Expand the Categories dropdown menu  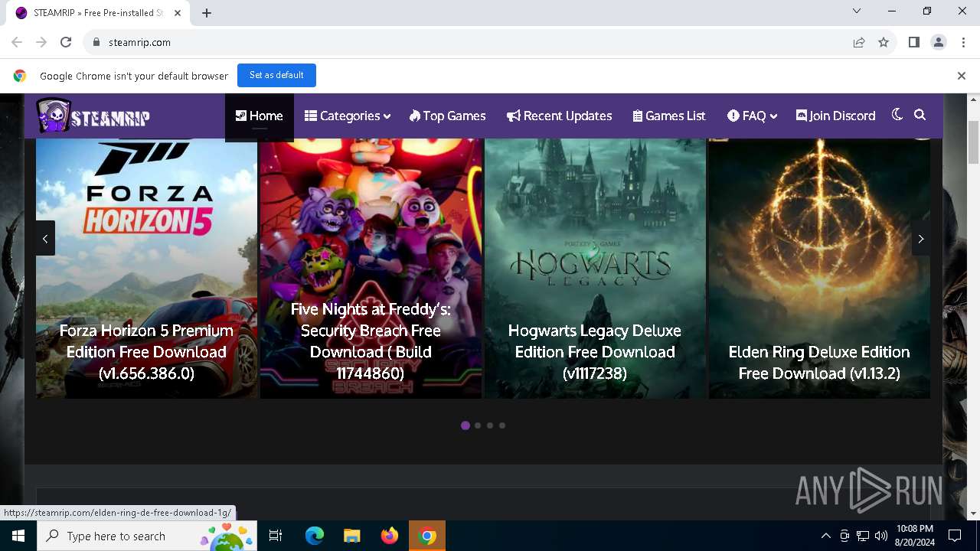pyautogui.click(x=348, y=116)
